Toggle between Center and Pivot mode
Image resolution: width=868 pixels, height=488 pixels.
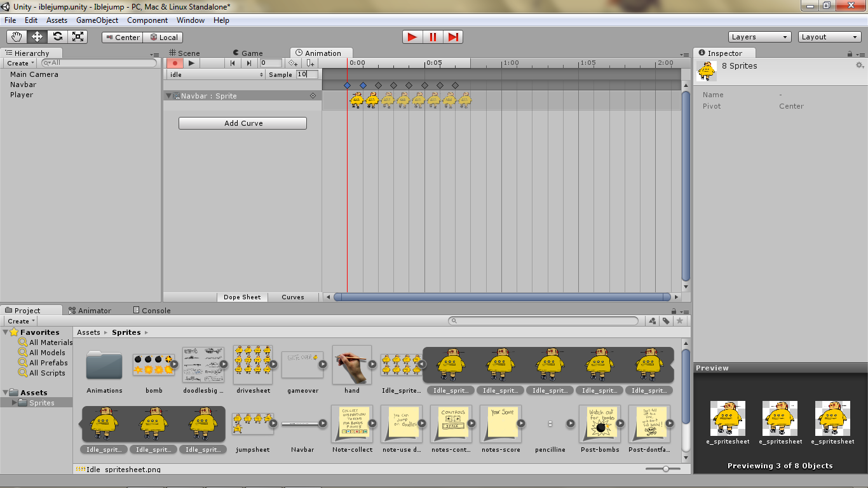coord(122,37)
